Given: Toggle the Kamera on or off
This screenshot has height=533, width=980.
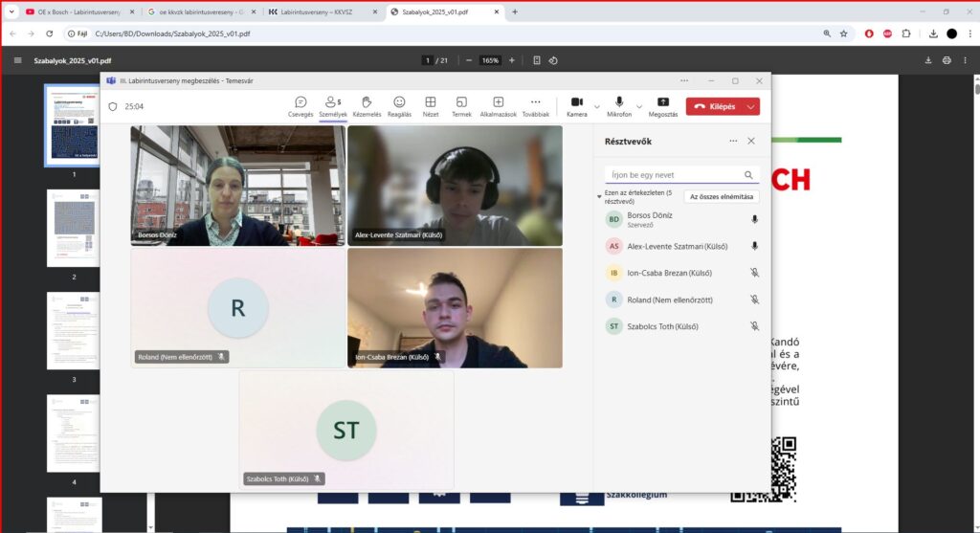Looking at the screenshot, I should point(576,105).
